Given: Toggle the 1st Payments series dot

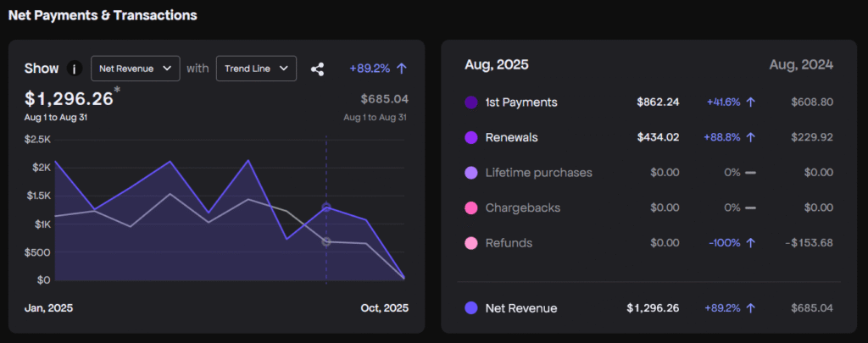Looking at the screenshot, I should pyautogui.click(x=471, y=102).
